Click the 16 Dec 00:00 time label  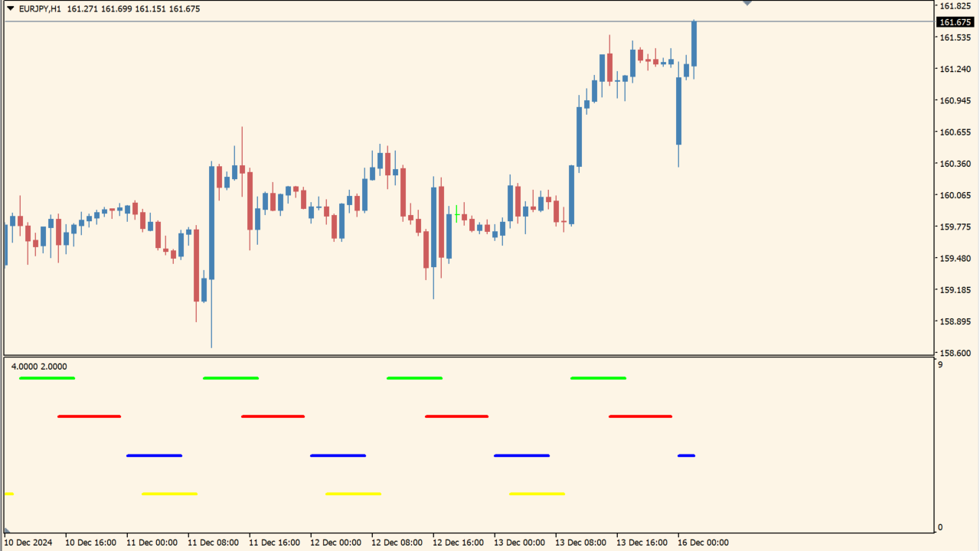click(704, 543)
